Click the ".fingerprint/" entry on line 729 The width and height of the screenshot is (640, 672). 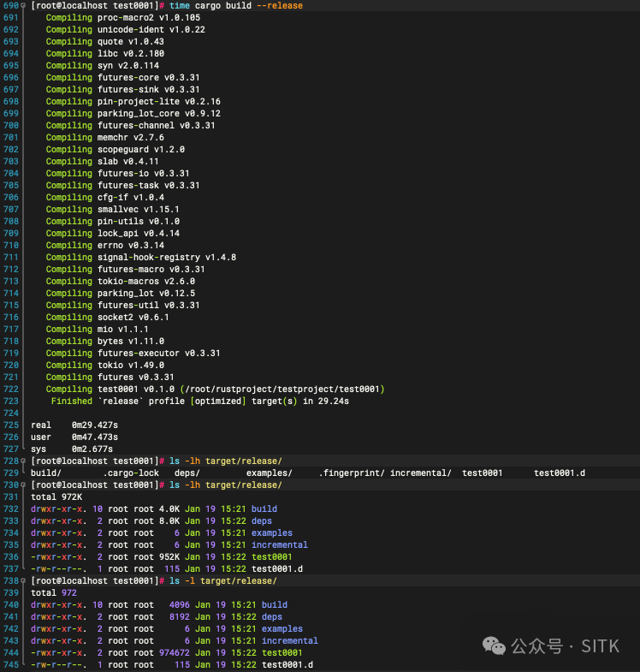(x=351, y=473)
